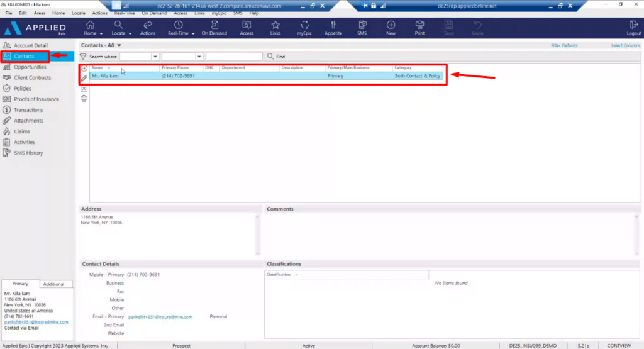Open the Actions toolbar icon
The image size is (644, 349).
tap(148, 25)
